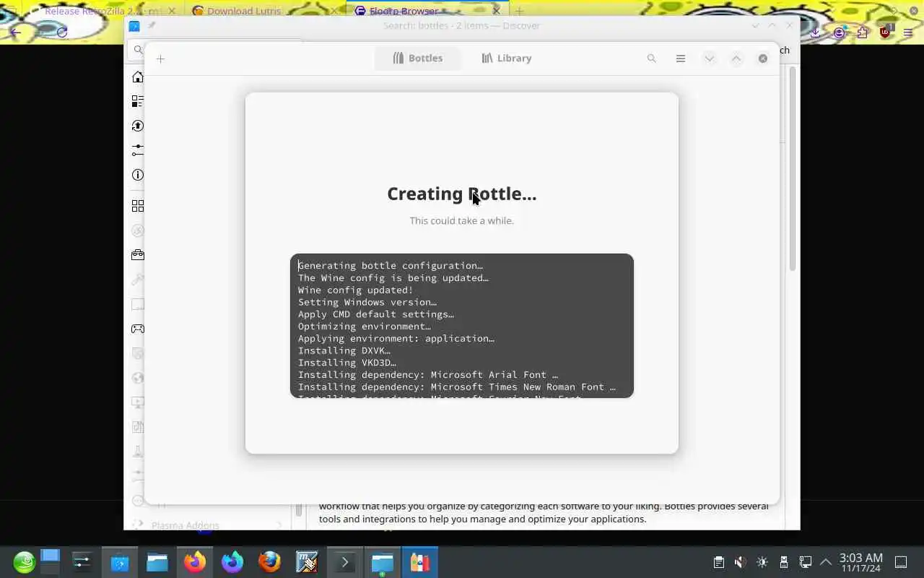Close the Floorp Browser tab

[496, 11]
